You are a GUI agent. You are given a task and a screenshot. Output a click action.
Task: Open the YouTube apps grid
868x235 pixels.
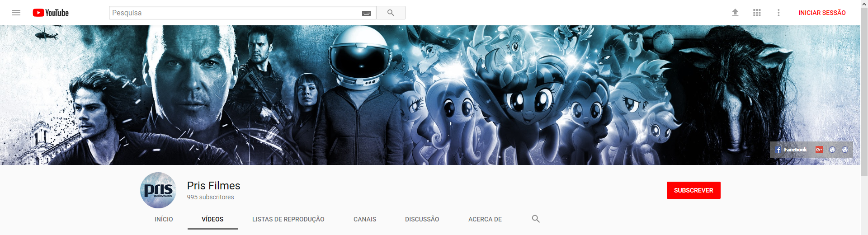pyautogui.click(x=757, y=13)
